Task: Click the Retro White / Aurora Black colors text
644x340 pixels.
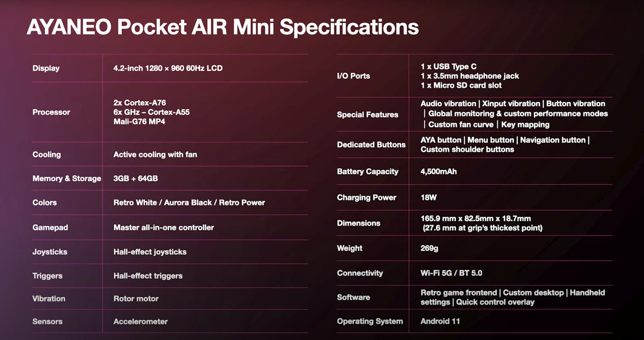Action: pyautogui.click(x=163, y=203)
